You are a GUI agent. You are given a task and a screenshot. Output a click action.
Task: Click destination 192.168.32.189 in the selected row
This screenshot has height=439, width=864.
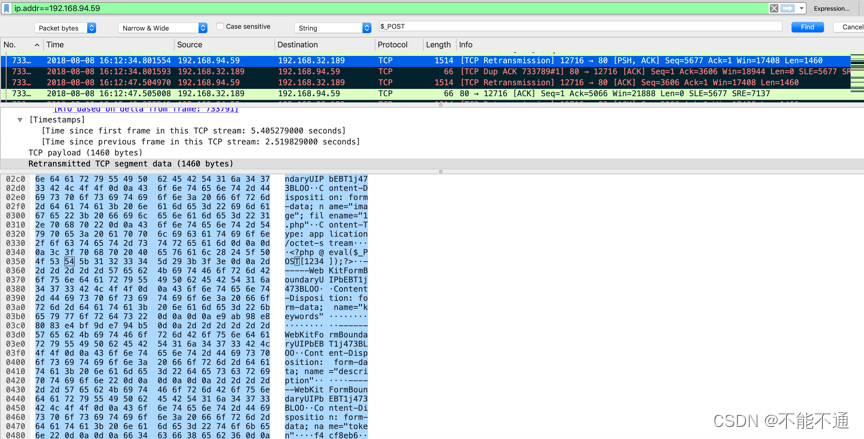[311, 61]
